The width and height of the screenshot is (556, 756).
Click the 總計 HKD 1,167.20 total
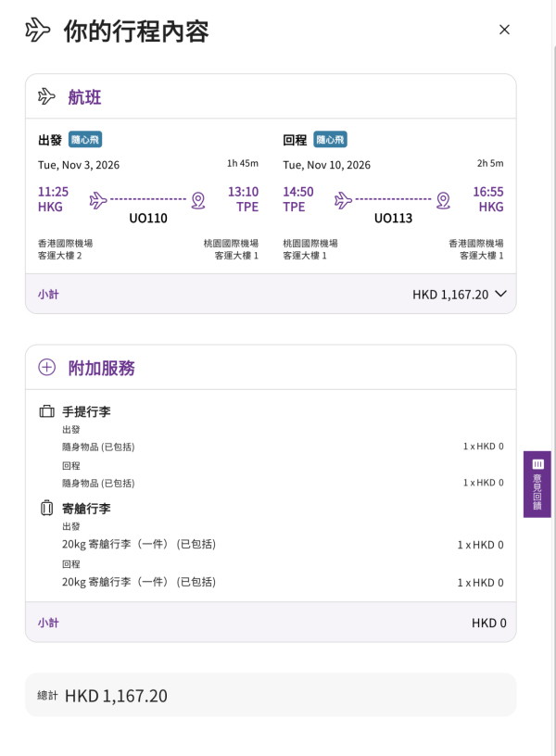pos(102,696)
